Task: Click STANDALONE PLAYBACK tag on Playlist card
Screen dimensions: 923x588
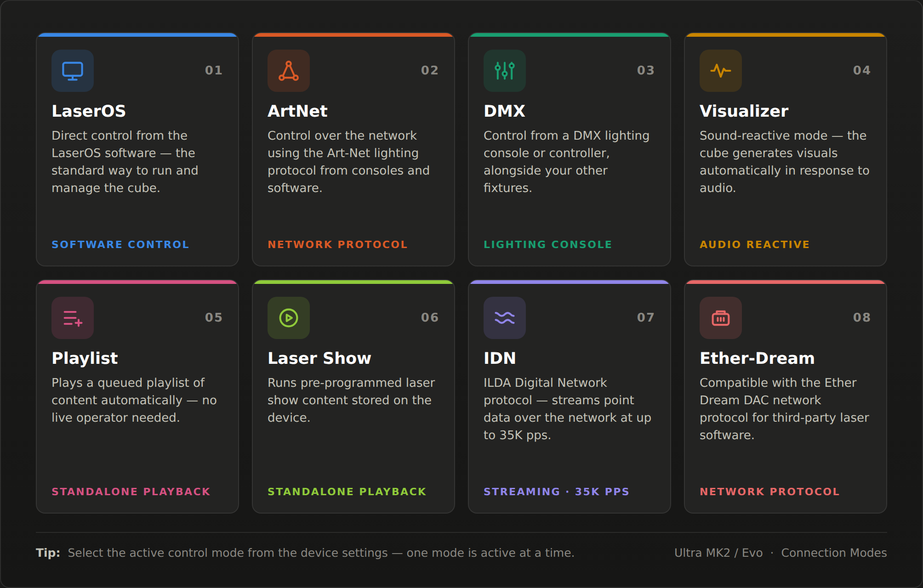Action: 131,492
